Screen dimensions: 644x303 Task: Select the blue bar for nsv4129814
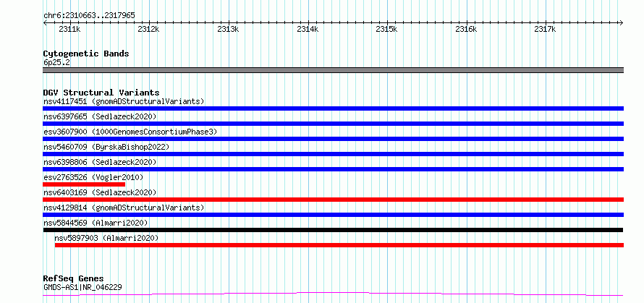tap(333, 215)
